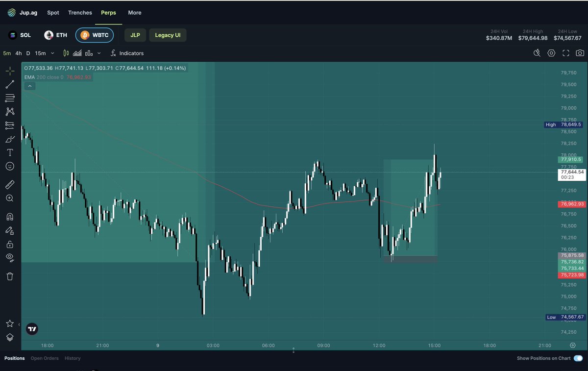
Task: Open the More menu
Action: 135,13
